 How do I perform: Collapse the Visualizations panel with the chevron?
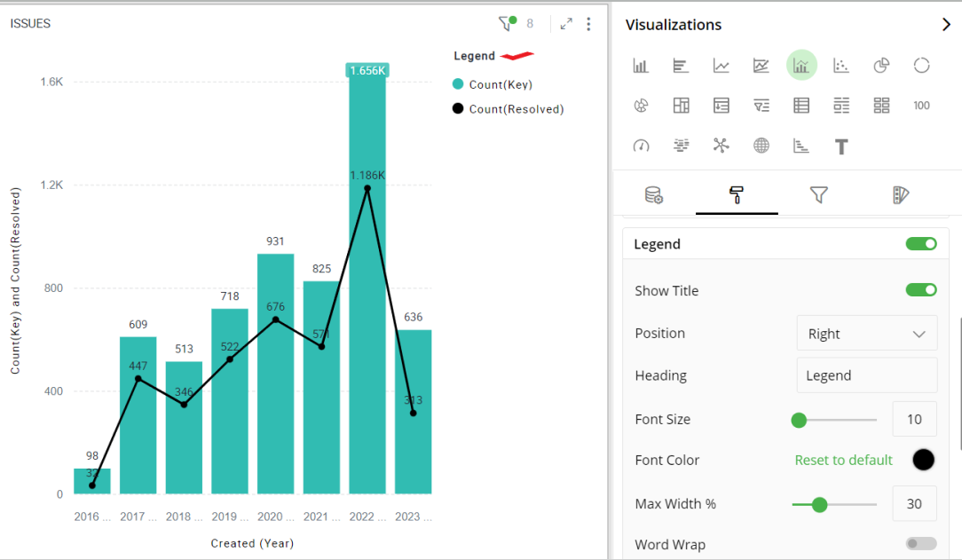click(x=946, y=25)
